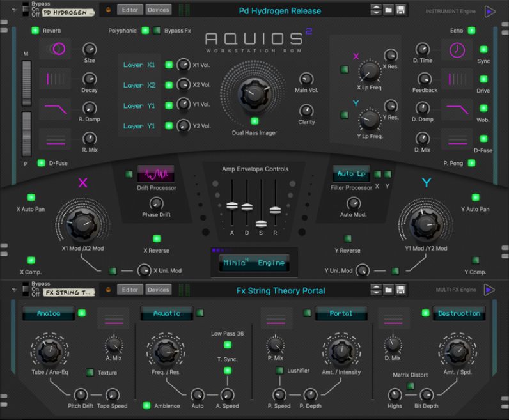Save patch Pd Hydrogen Release with disk icon
This screenshot has height=420, width=509.
coord(400,10)
